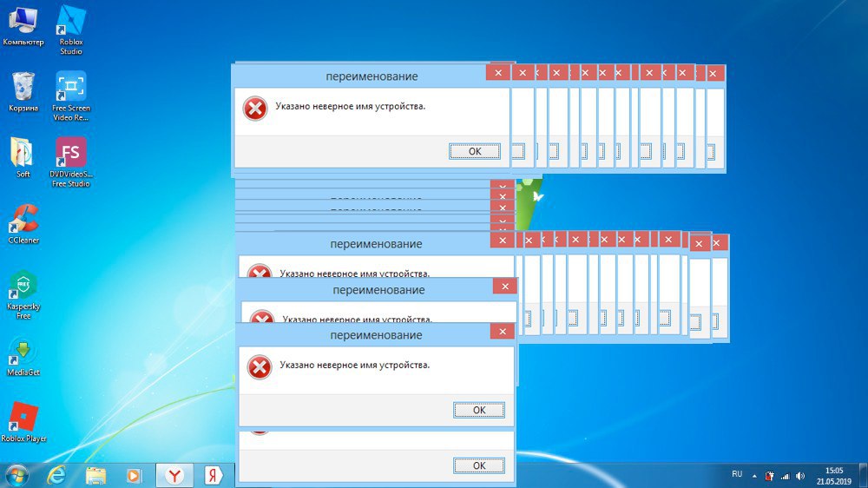868x488 pixels.
Task: Open the RU input language selector
Action: tap(737, 474)
